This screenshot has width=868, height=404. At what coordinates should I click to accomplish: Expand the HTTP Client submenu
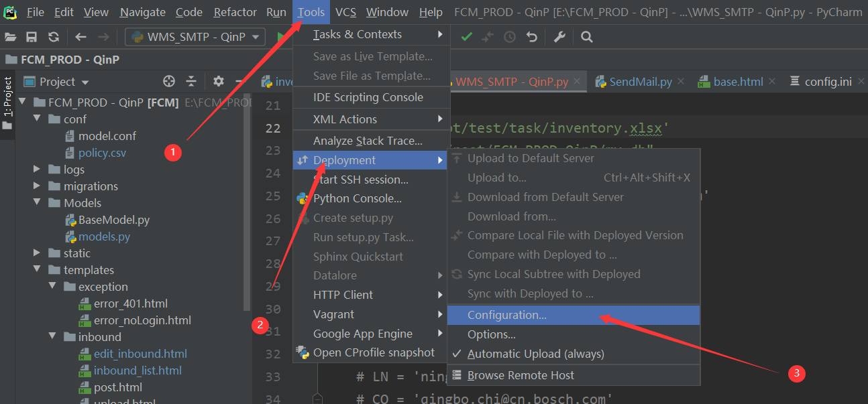371,295
